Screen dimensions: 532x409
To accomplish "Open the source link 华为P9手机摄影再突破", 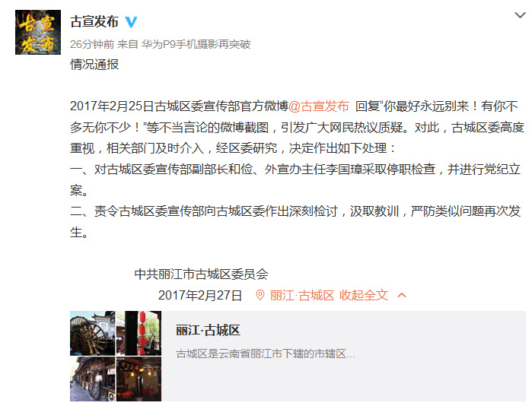I will click(x=196, y=44).
